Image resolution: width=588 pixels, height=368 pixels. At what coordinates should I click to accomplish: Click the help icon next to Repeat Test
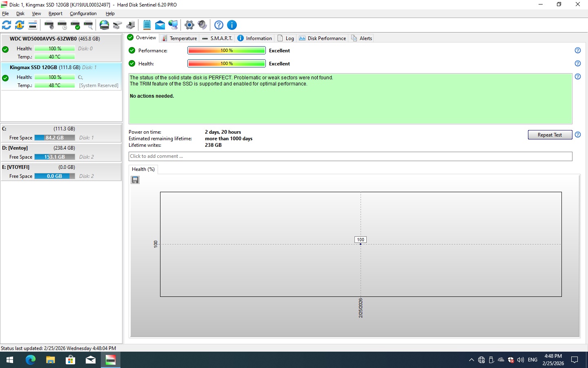point(578,135)
